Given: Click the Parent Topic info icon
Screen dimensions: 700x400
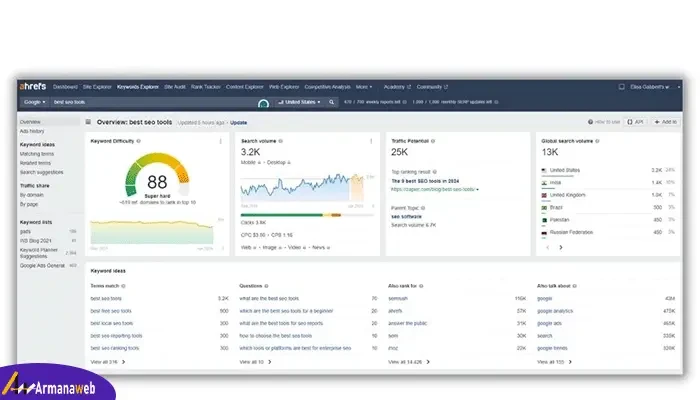Looking at the screenshot, I should 423,208.
